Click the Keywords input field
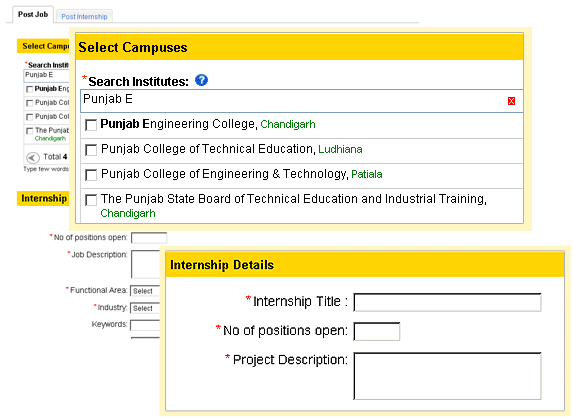This screenshot has width=573, height=418. coord(145,325)
